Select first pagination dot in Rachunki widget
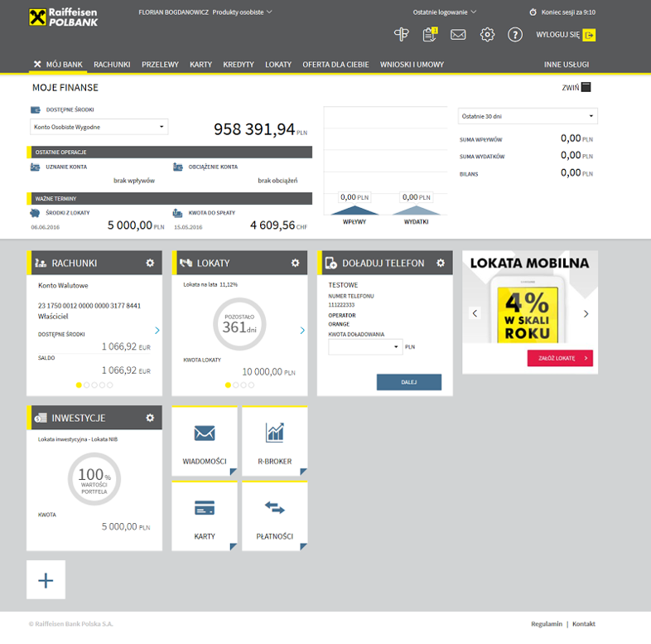This screenshot has width=651, height=644. pos(79,385)
